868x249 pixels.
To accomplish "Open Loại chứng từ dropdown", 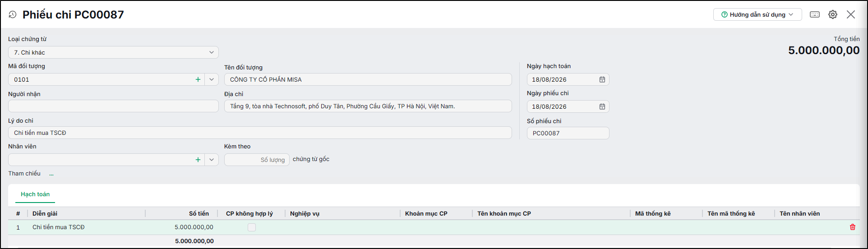I will click(x=113, y=52).
